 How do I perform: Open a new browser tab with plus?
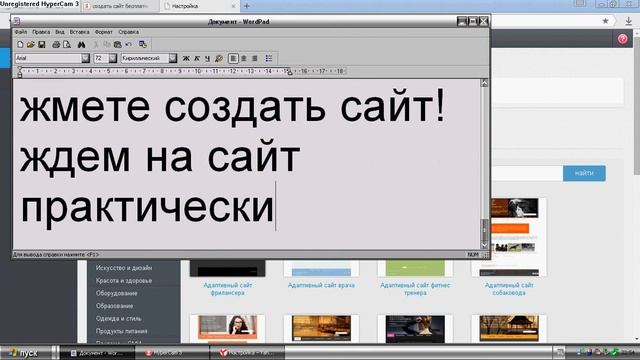click(247, 6)
